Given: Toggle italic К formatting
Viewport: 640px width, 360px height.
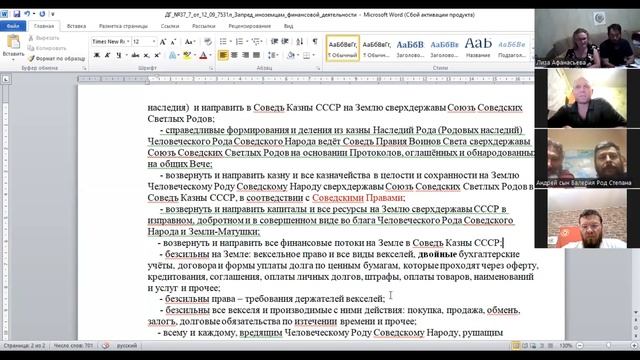Looking at the screenshot, I should [x=107, y=55].
